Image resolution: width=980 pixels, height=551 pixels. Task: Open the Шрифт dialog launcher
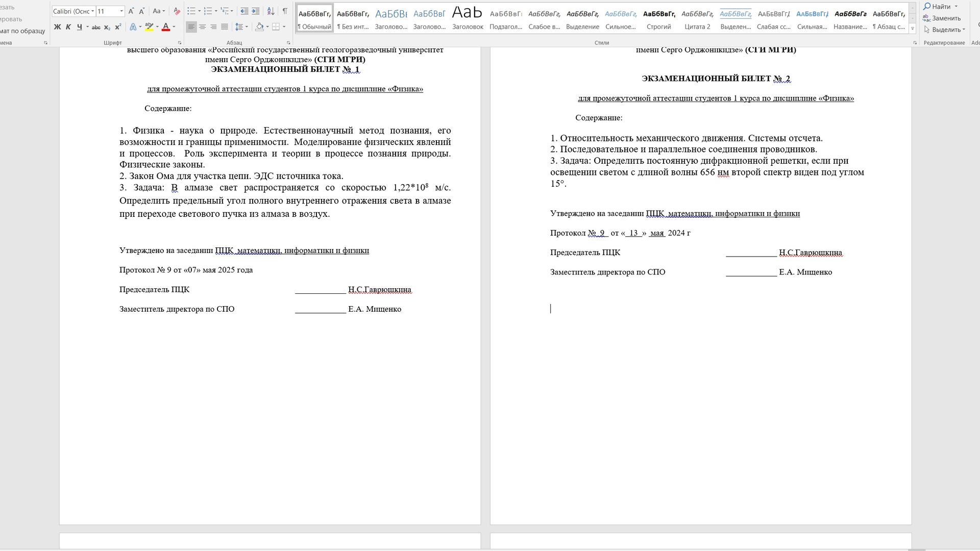pyautogui.click(x=180, y=43)
